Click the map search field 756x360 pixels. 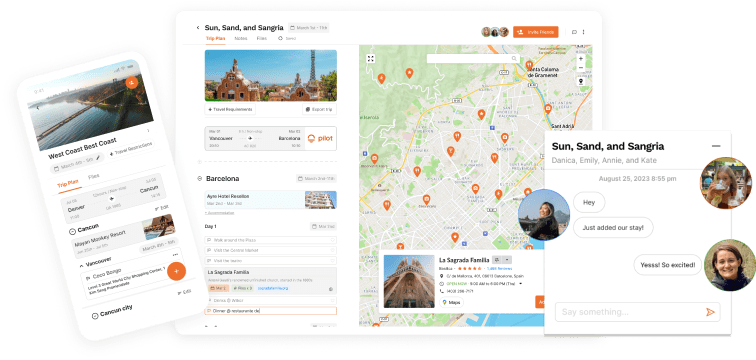[473, 58]
